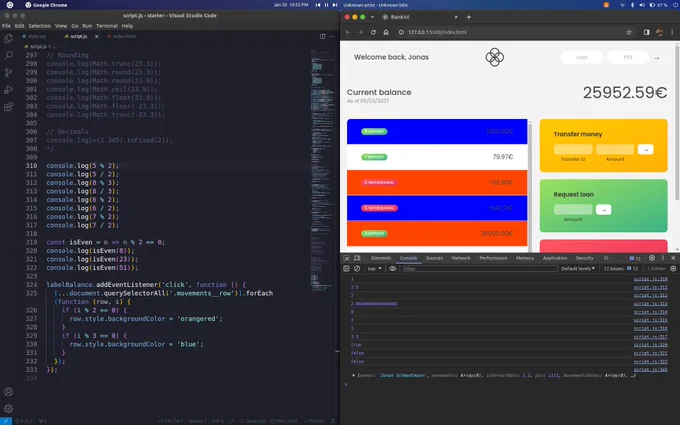Toggle the DevTools device toolbar
The height and width of the screenshot is (425, 680).
pyautogui.click(x=357, y=258)
